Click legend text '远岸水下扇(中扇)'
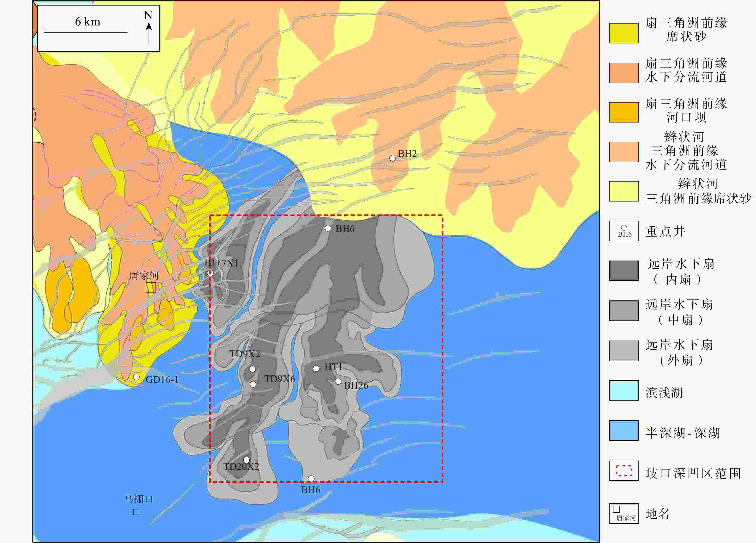The width and height of the screenshot is (756, 543). pyautogui.click(x=679, y=312)
